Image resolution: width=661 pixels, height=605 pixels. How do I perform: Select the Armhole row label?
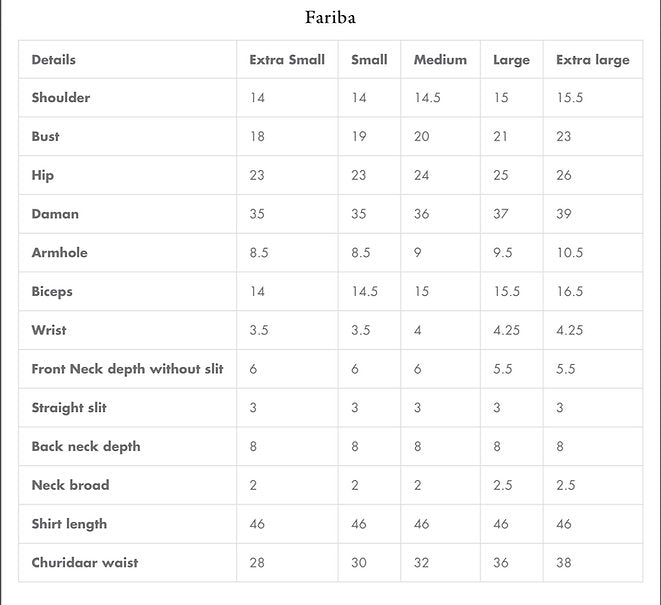coord(60,253)
